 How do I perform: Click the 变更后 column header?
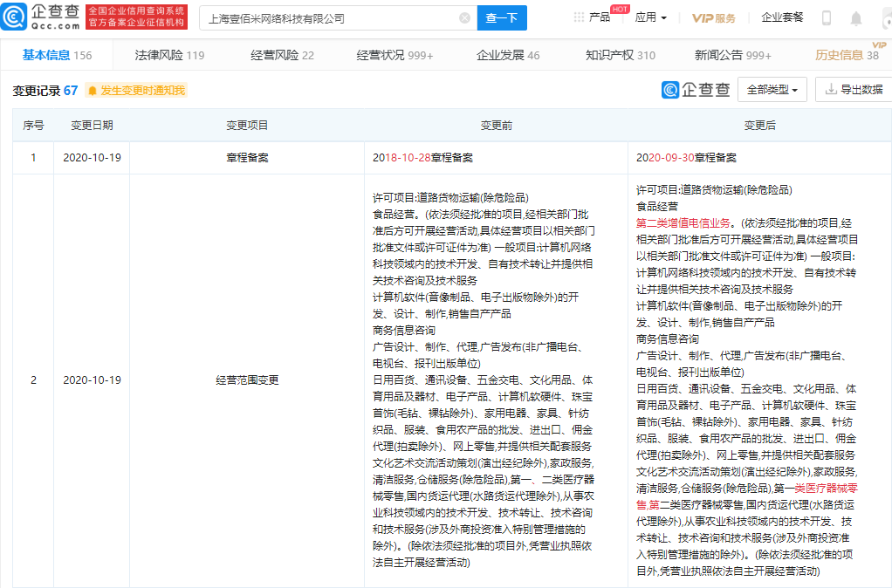click(760, 125)
